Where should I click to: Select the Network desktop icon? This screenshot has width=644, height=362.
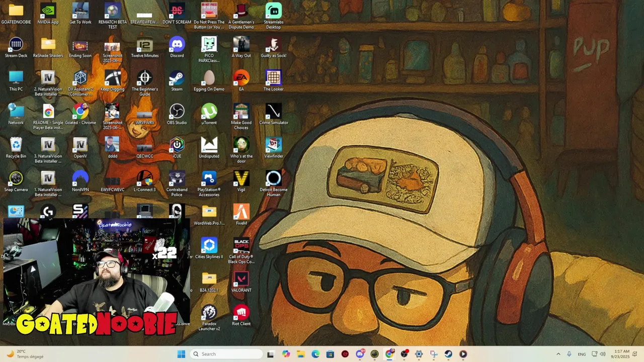click(x=16, y=115)
